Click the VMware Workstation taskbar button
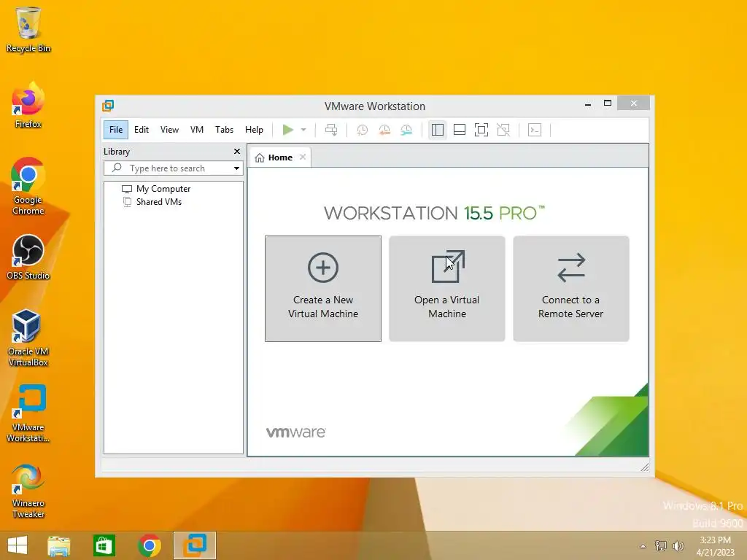747x560 pixels. click(194, 545)
